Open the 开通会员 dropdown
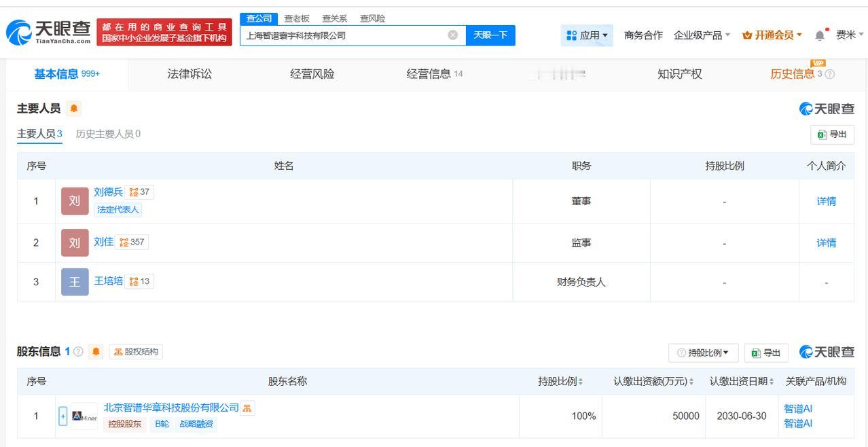 tap(772, 35)
